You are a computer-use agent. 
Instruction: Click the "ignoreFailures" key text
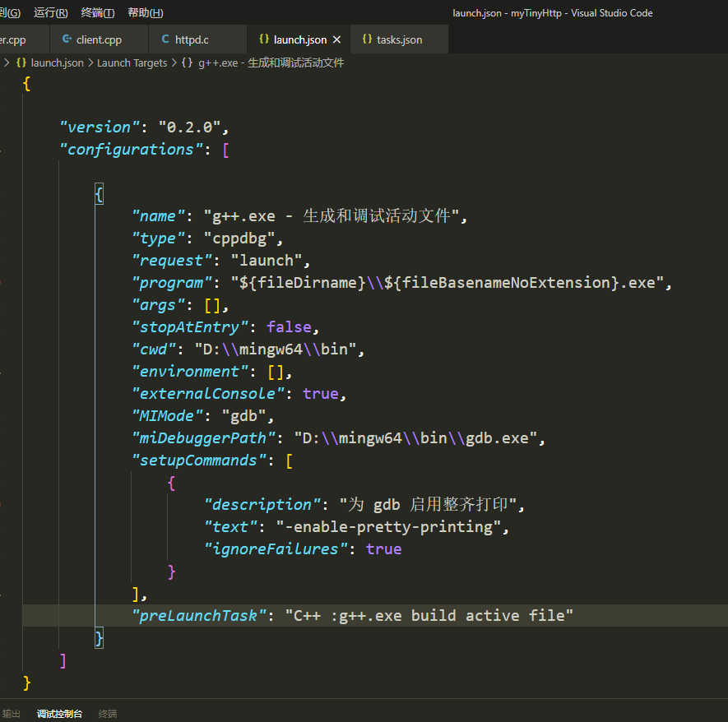276,549
